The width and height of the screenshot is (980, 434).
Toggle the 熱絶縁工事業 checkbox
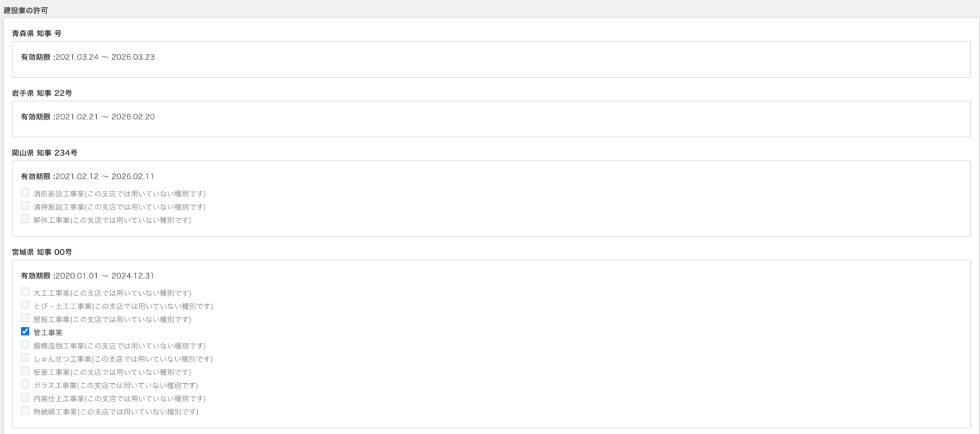coord(25,411)
